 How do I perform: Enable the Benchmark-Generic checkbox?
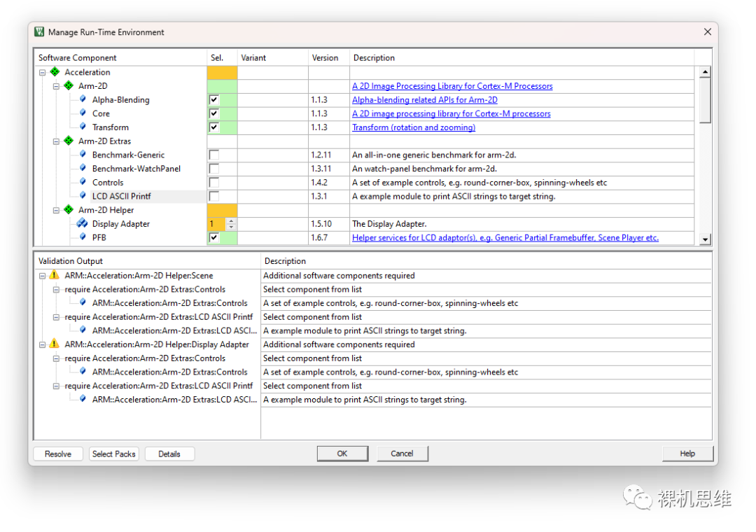[x=214, y=155]
